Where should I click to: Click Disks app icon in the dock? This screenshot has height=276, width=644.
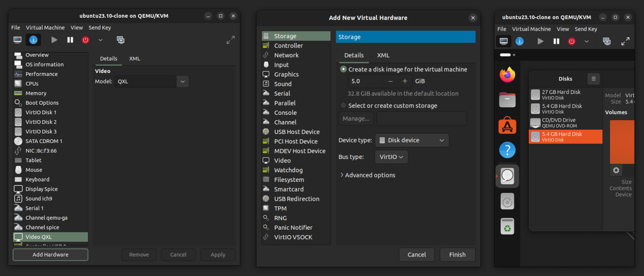(507, 176)
